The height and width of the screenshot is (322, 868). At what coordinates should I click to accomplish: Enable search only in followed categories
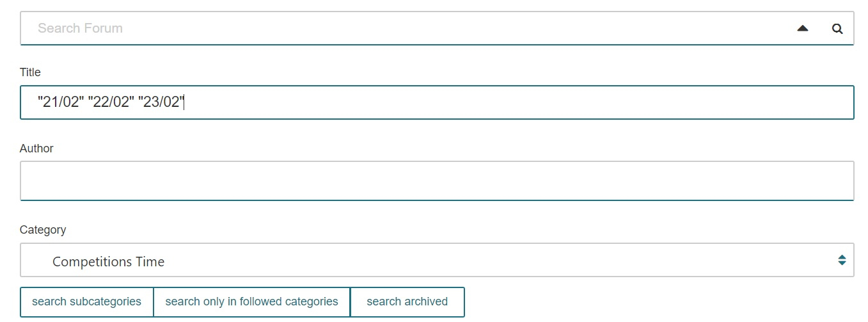(251, 302)
